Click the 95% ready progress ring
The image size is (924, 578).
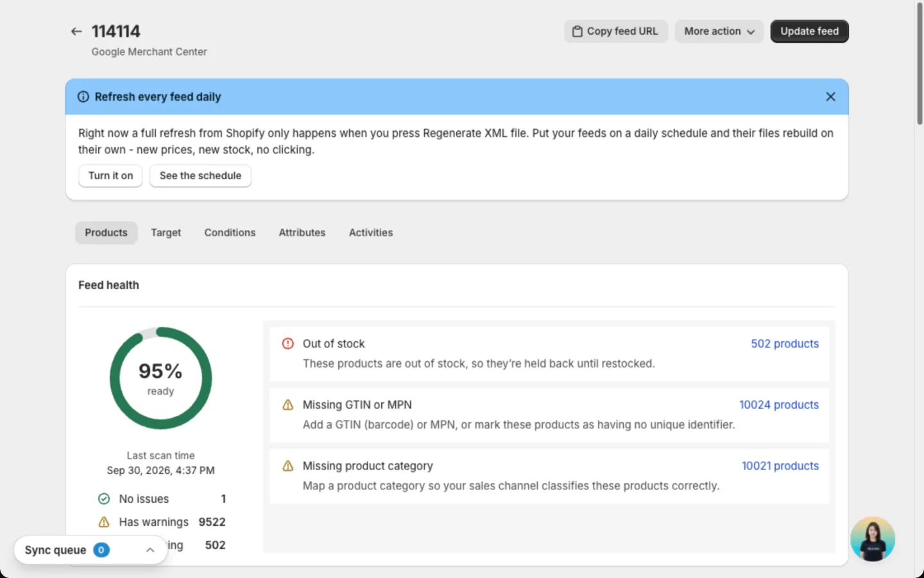(160, 378)
